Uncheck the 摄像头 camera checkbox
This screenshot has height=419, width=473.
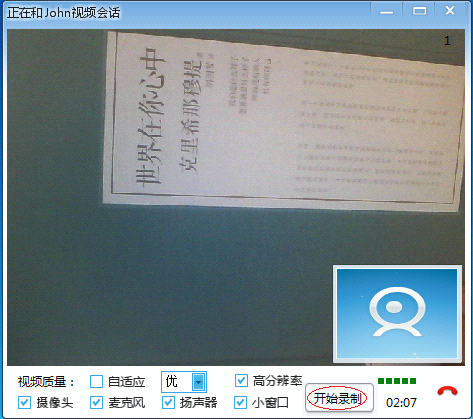(24, 403)
